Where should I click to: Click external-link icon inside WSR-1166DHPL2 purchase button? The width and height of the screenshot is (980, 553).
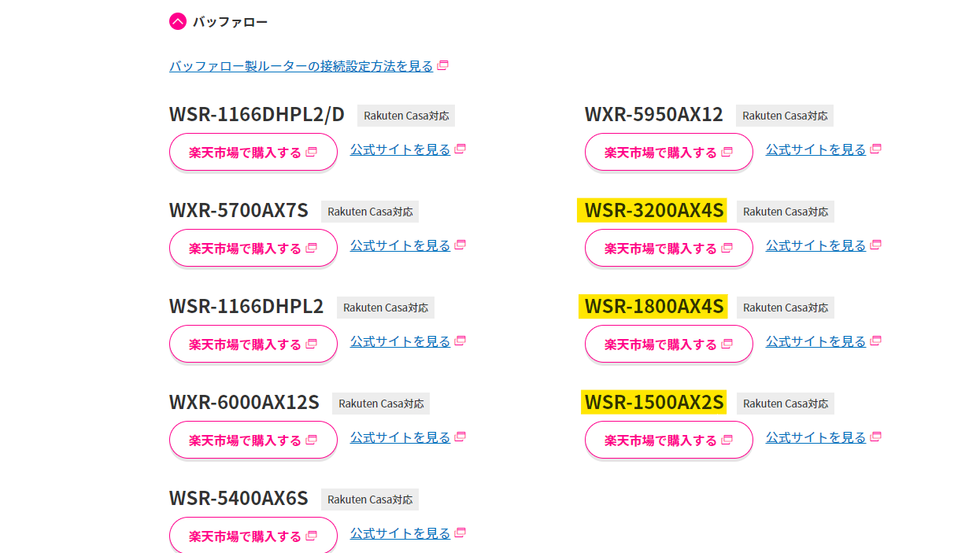[x=312, y=345]
